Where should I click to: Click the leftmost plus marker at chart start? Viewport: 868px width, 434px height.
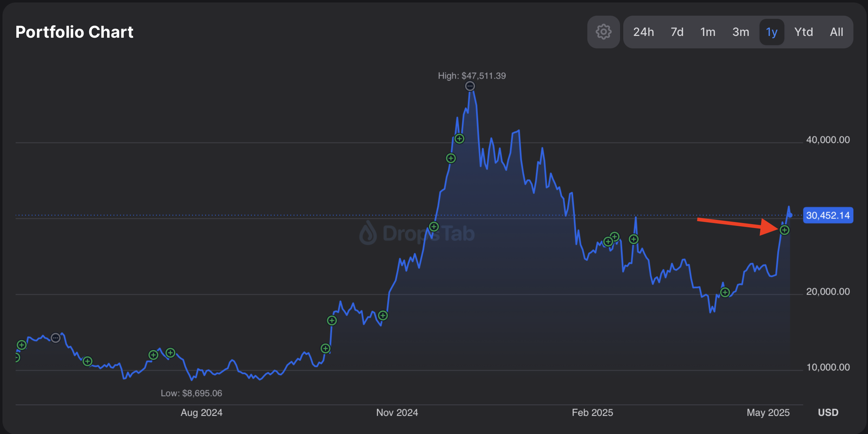[17, 358]
